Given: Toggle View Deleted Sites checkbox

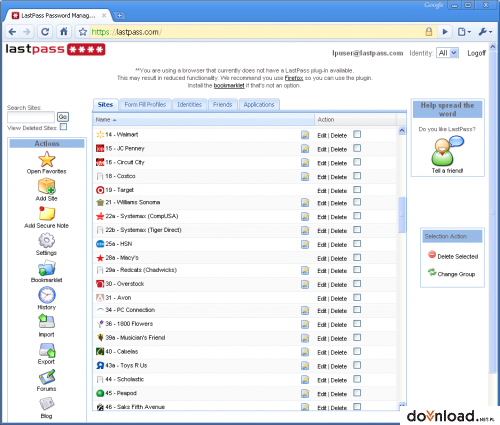Looking at the screenshot, I should coord(63,127).
